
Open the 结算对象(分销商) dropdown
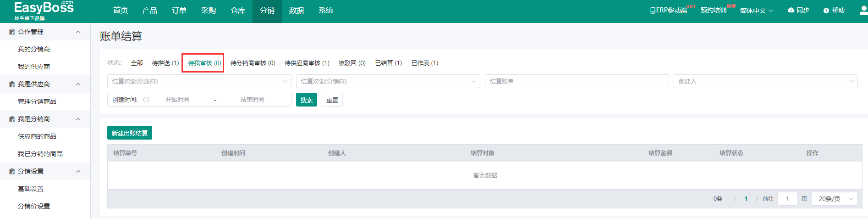(388, 81)
